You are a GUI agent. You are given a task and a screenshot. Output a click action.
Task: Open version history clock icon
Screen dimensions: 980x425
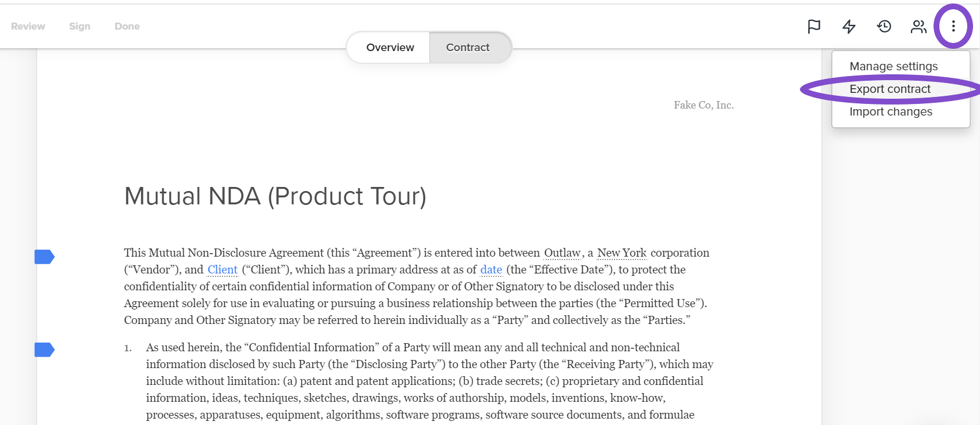884,26
